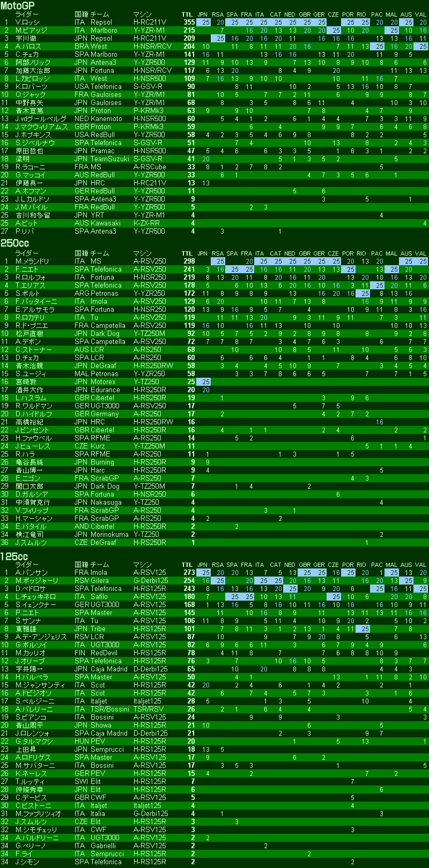Image resolution: width=429 pixels, height=868 pixels.
Task: Click total points value 215
Action: [x=189, y=31]
